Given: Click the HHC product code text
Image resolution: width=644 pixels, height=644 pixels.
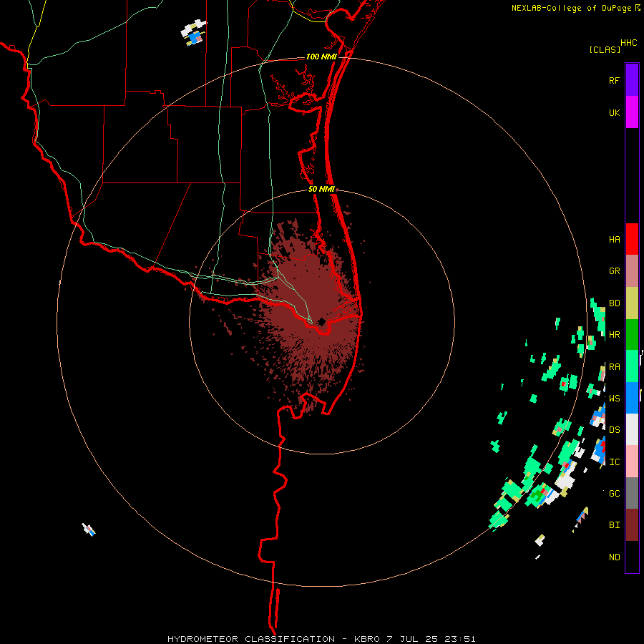Looking at the screenshot, I should pos(628,43).
